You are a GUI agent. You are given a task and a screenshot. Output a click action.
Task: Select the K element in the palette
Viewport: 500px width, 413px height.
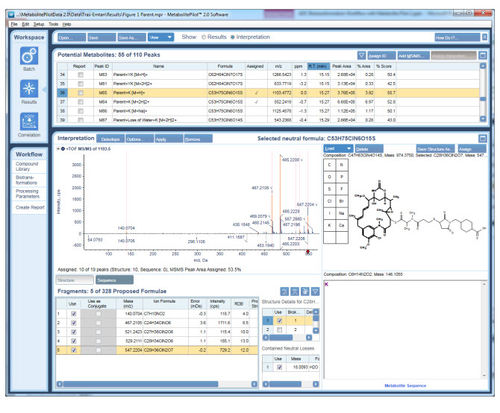[330, 225]
